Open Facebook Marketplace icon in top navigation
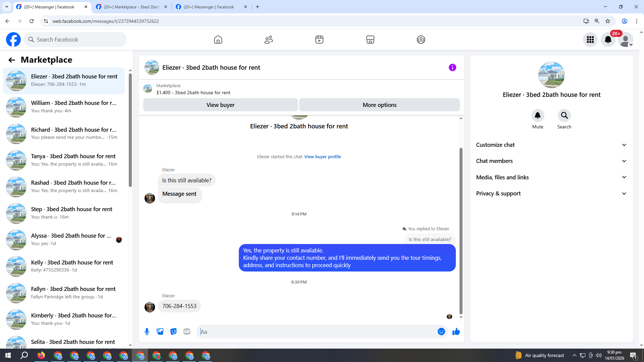 click(370, 40)
